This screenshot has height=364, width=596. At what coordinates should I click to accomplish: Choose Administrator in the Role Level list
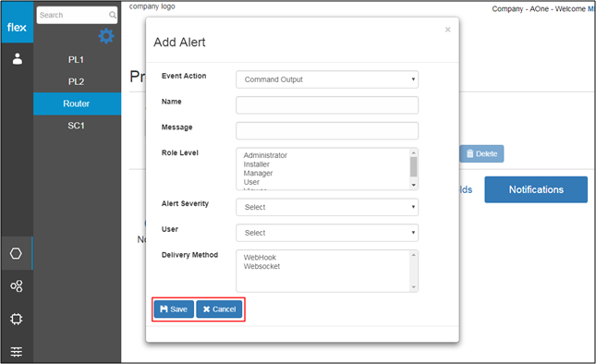point(265,155)
